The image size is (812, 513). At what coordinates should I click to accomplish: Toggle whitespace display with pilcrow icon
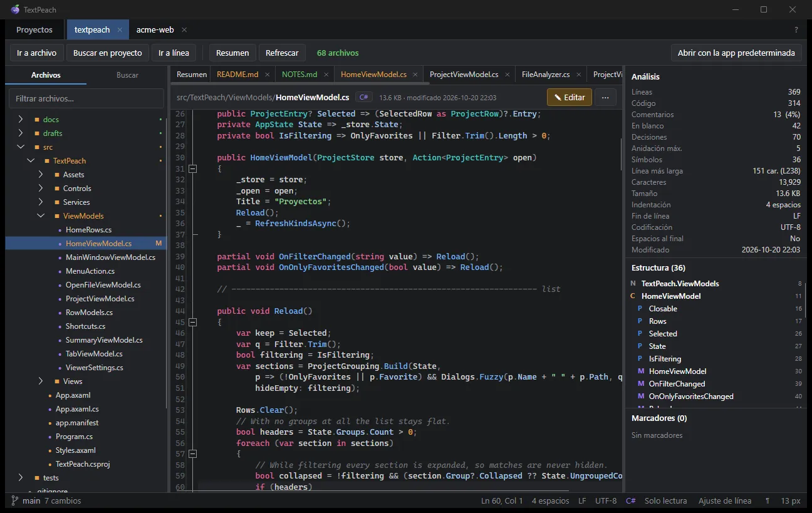[x=768, y=500]
